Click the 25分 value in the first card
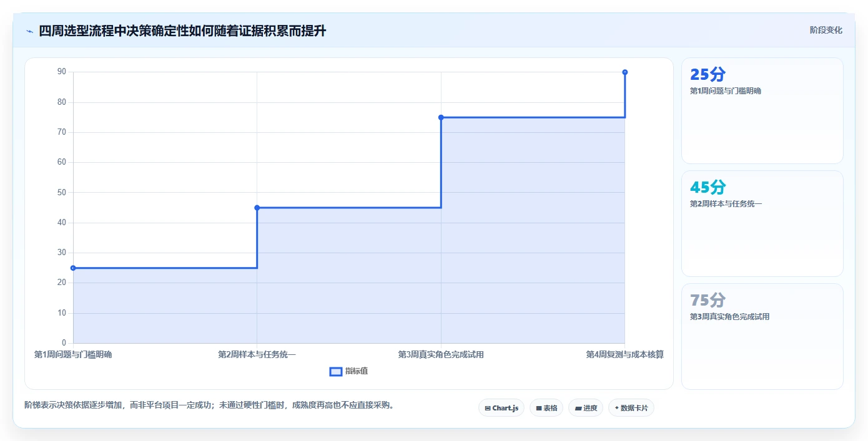The width and height of the screenshot is (868, 441). point(708,74)
